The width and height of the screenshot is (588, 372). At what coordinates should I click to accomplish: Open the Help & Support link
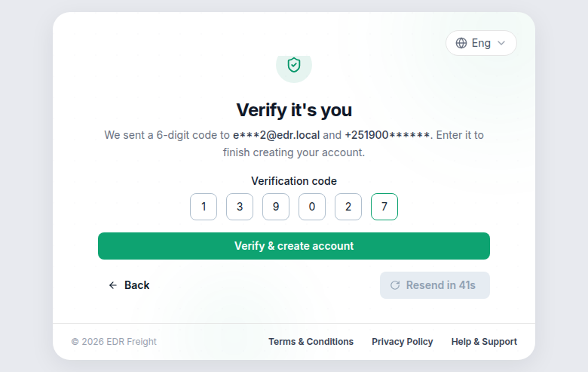tap(484, 342)
